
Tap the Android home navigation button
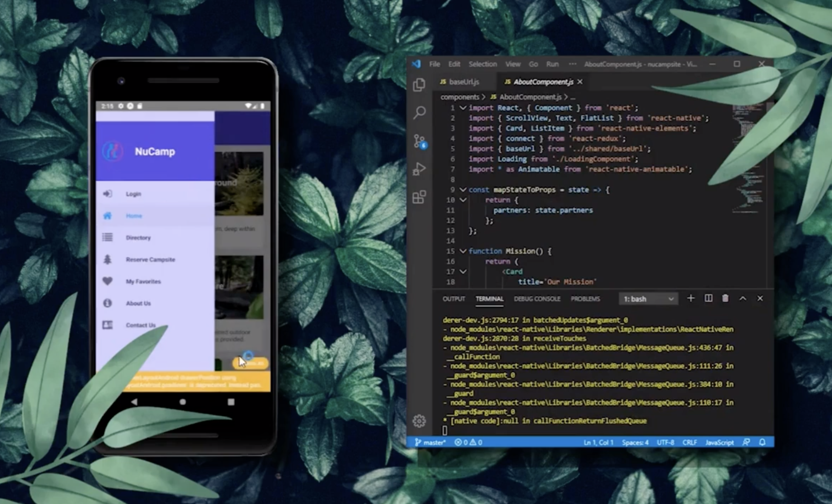[x=183, y=402]
